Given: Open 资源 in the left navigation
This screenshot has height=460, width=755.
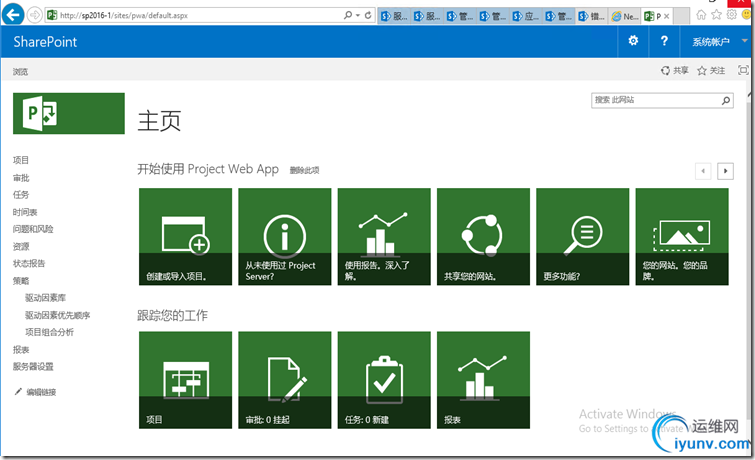Looking at the screenshot, I should pos(21,246).
